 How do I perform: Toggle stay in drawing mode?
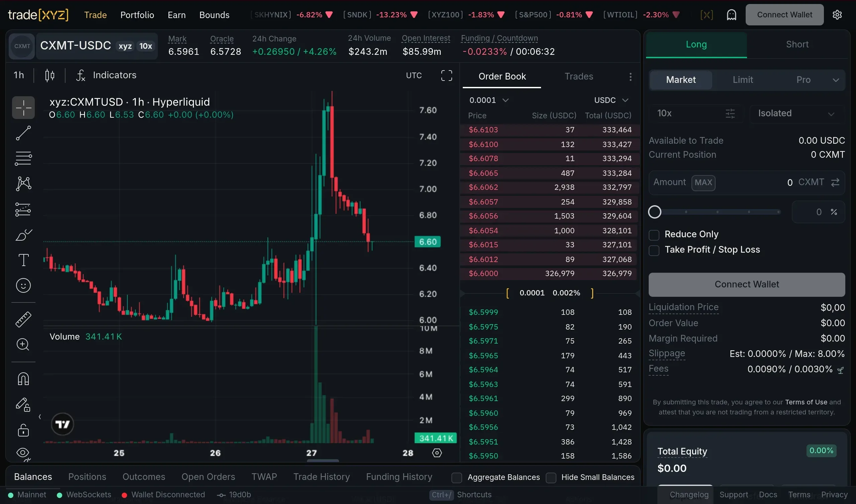click(23, 404)
